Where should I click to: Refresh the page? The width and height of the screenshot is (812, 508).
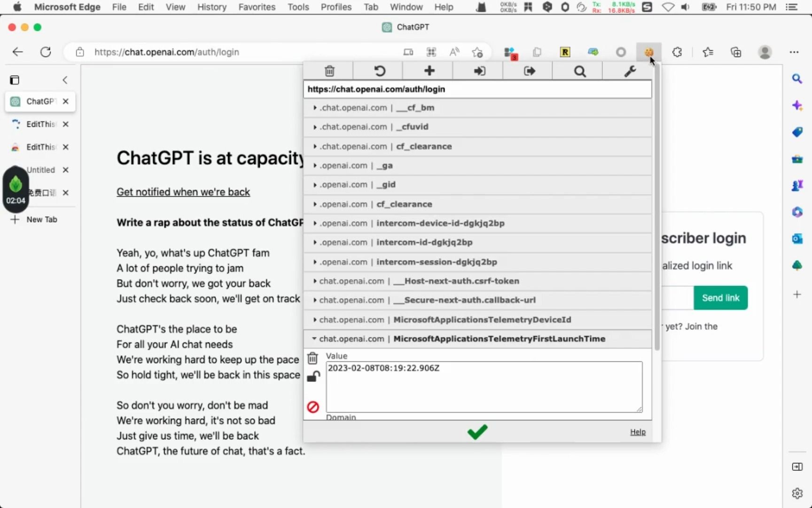pos(46,52)
